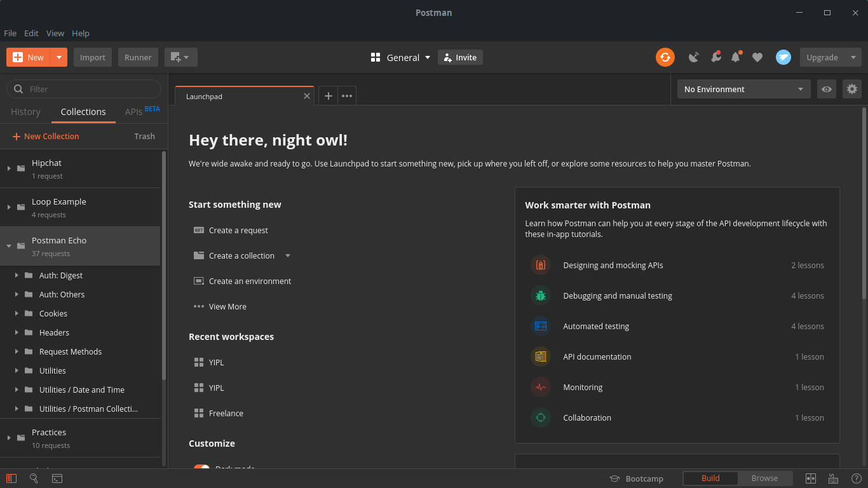Open the Bootcamp graduation cap

[614, 478]
